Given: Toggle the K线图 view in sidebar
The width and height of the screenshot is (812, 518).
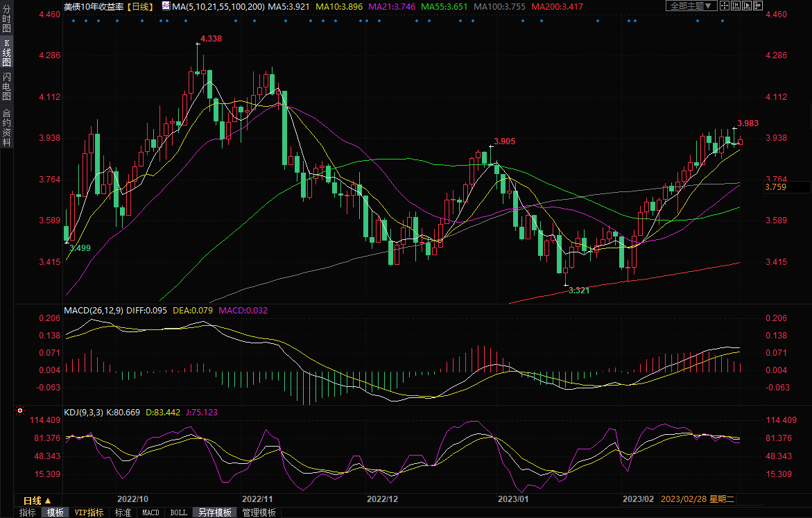Looking at the screenshot, I should 6,53.
